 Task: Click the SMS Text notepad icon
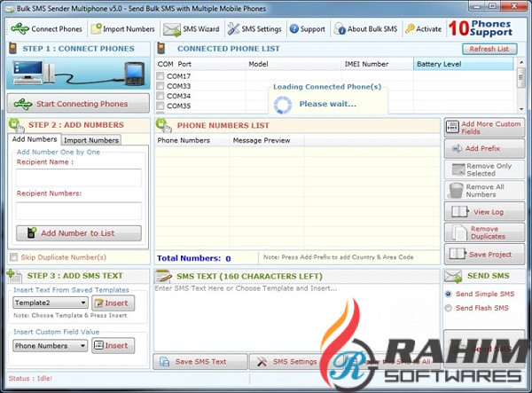pos(163,276)
